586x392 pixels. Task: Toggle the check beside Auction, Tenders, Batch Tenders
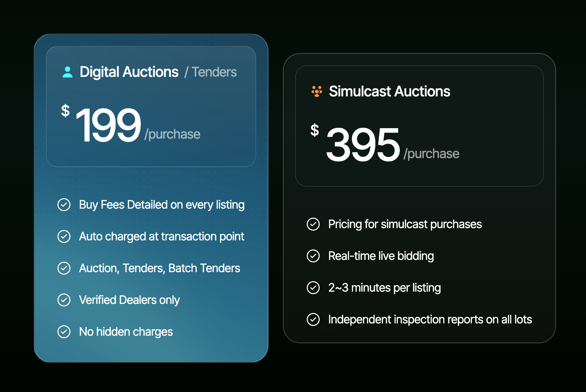click(64, 268)
